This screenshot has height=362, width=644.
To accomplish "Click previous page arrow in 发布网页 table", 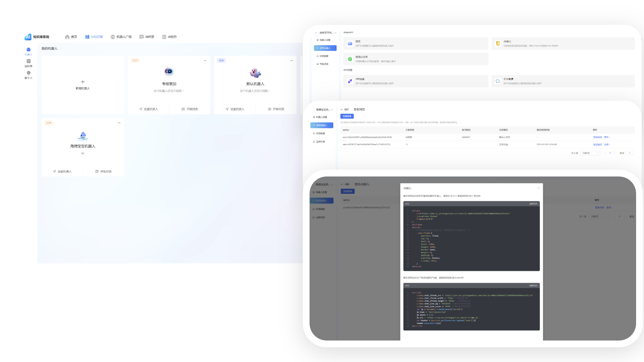I will tap(605, 153).
